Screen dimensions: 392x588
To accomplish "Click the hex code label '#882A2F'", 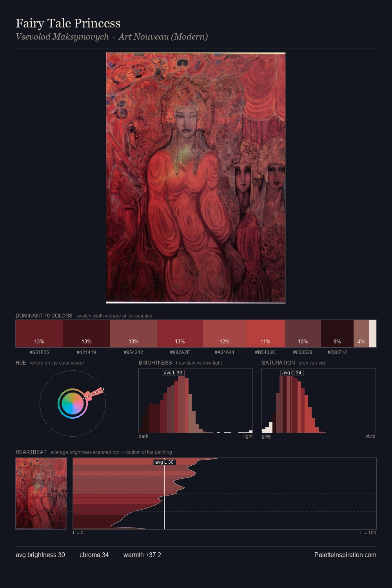I will click(x=180, y=352).
